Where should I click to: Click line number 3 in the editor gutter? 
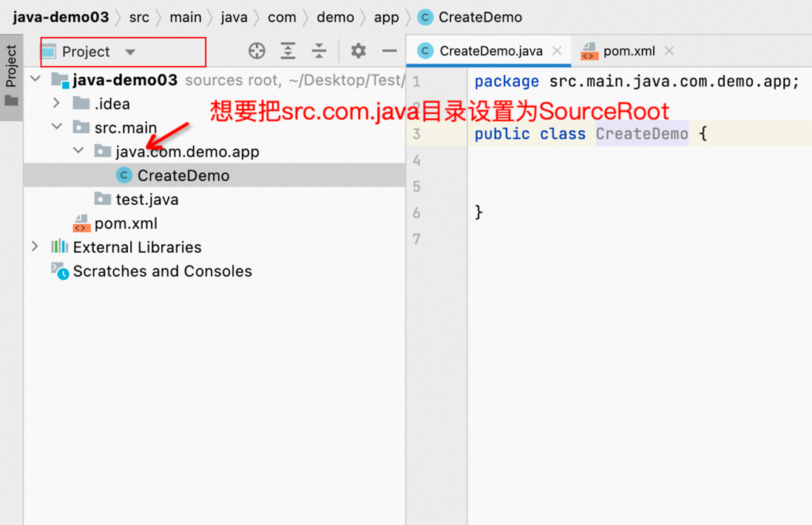point(416,134)
